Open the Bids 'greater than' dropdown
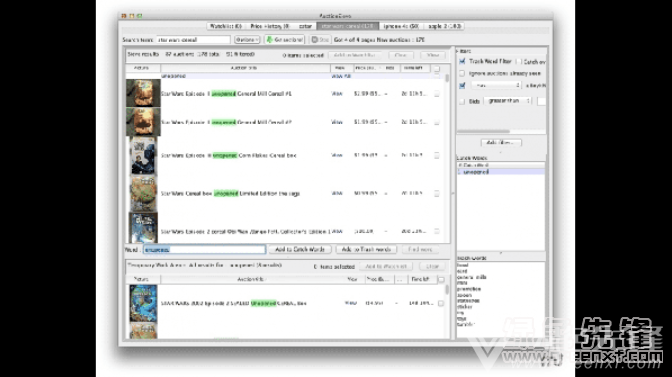 (x=508, y=101)
